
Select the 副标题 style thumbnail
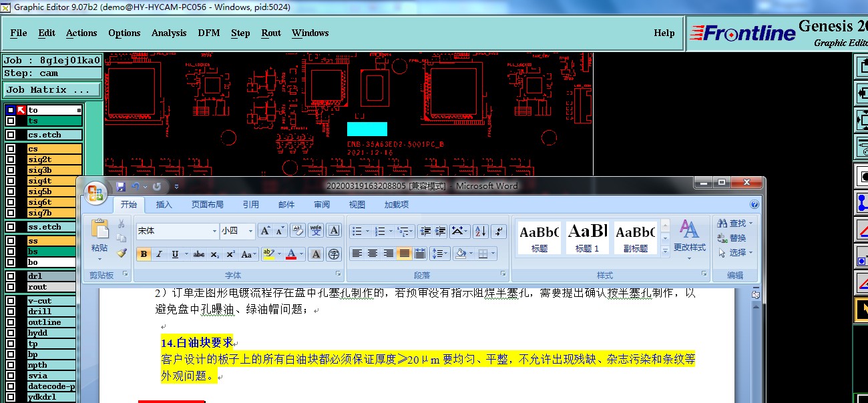coord(635,238)
